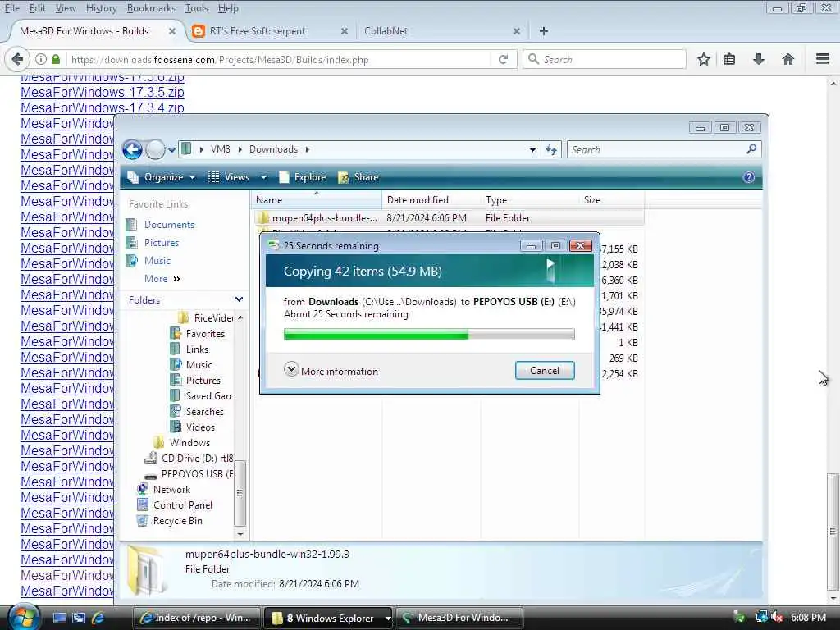Open Firefox Edit menu
Image resolution: width=840 pixels, height=630 pixels.
tap(37, 8)
